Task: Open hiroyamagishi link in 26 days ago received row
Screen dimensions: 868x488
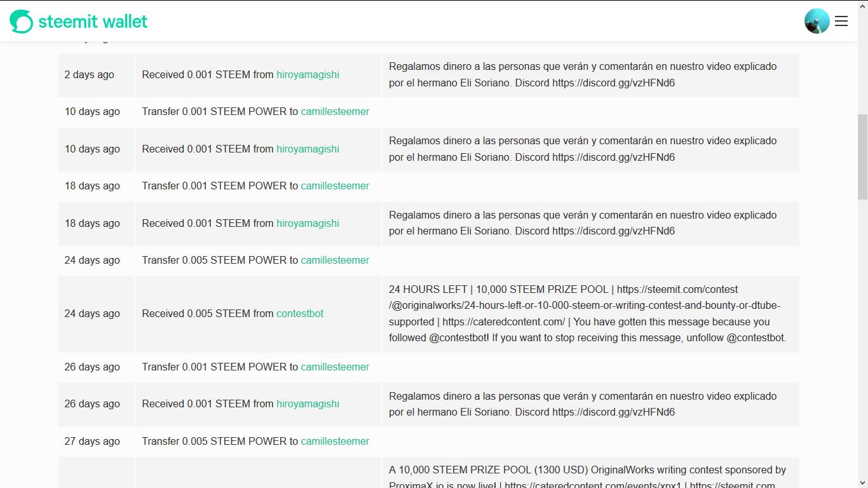Action: [x=308, y=403]
